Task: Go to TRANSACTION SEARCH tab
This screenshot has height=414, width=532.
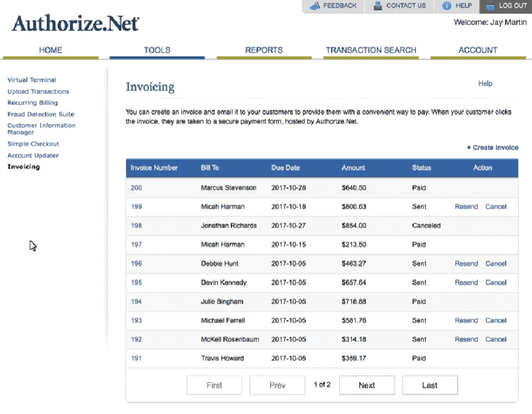Action: [371, 50]
